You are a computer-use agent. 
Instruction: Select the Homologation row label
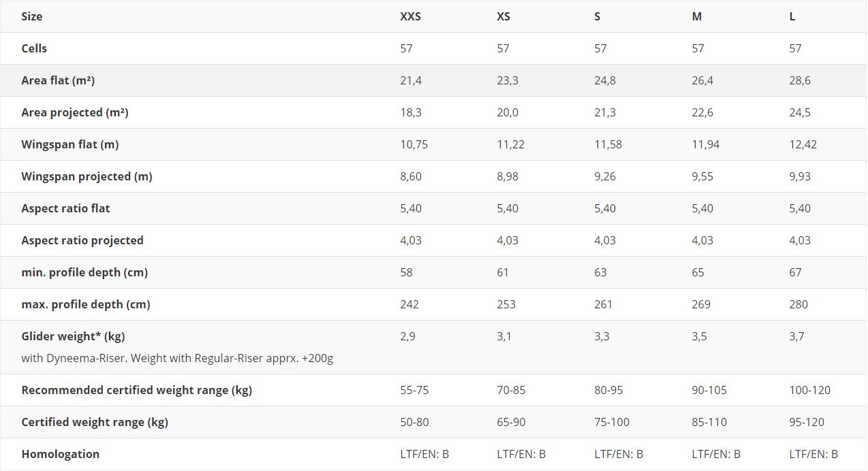tap(61, 454)
